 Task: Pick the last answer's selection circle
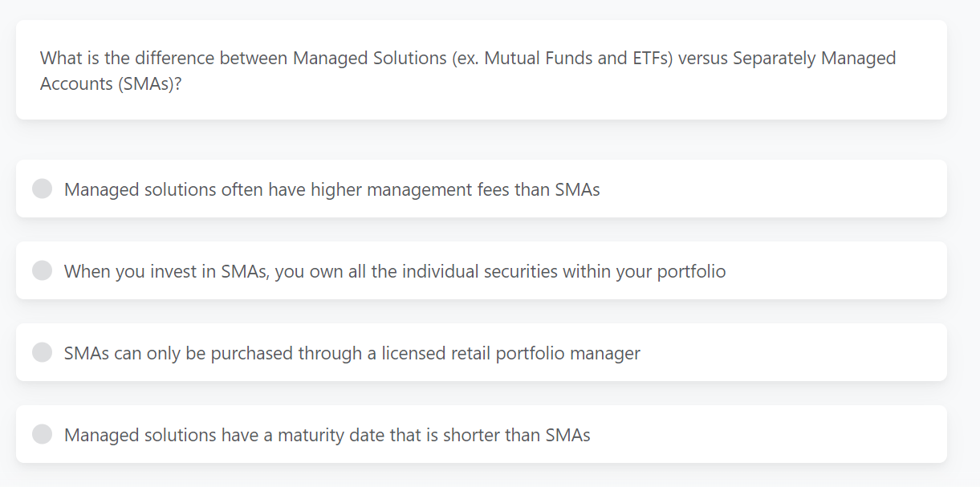tap(42, 434)
